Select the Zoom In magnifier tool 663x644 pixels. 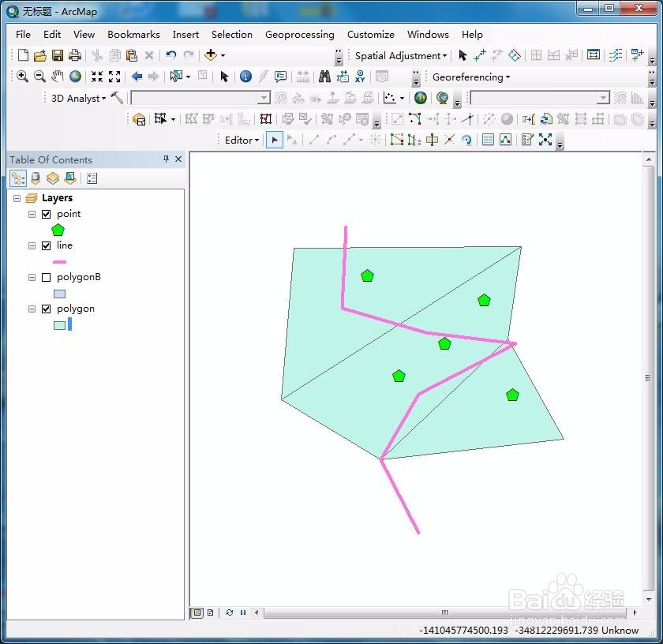22,76
